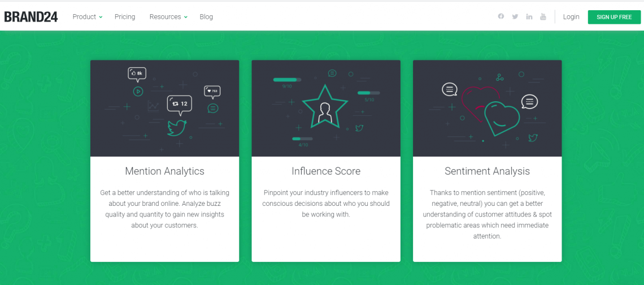Open the Facebook social icon in header
The height and width of the screenshot is (285, 644).
[501, 16]
